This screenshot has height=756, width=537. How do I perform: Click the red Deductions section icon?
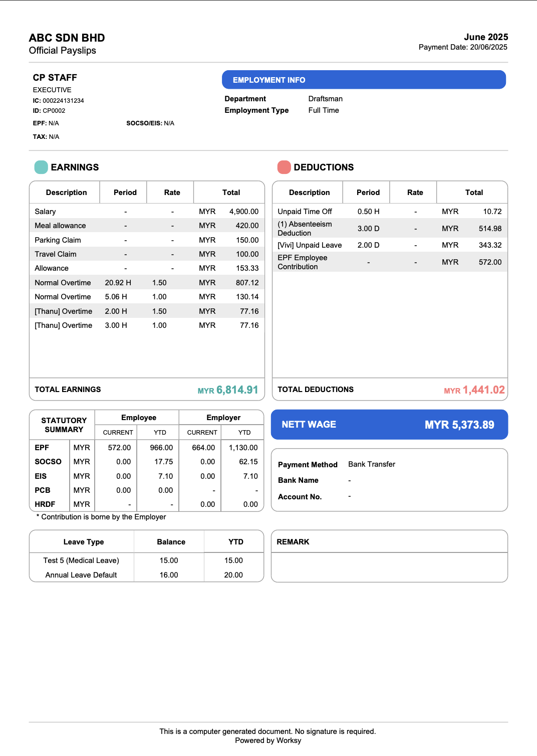(x=284, y=167)
